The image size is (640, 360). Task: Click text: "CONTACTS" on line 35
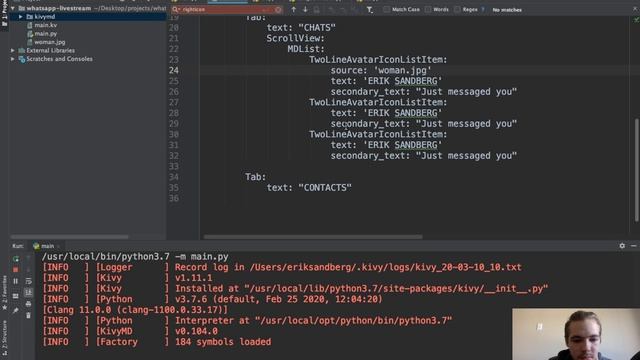pyautogui.click(x=309, y=188)
